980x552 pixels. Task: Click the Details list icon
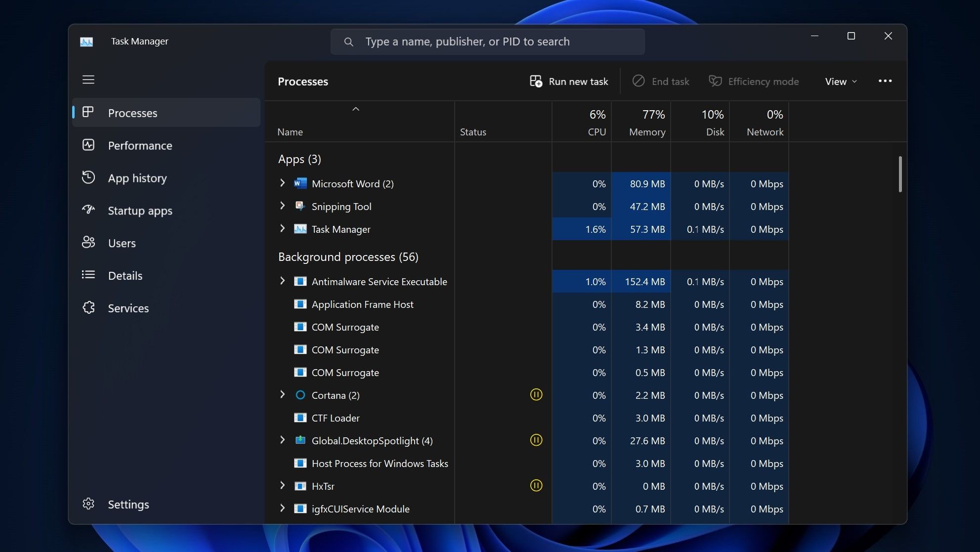tap(88, 275)
